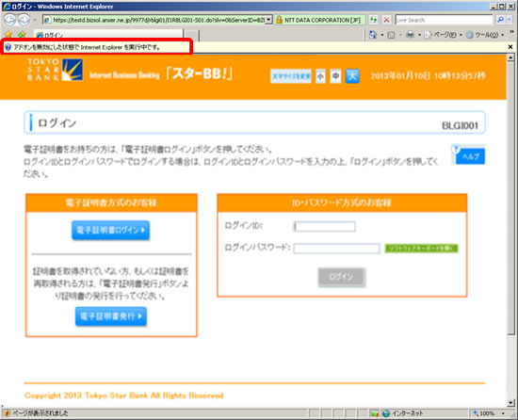Focus the ログインパスワード input field
The image size is (518, 420).
[x=336, y=249]
